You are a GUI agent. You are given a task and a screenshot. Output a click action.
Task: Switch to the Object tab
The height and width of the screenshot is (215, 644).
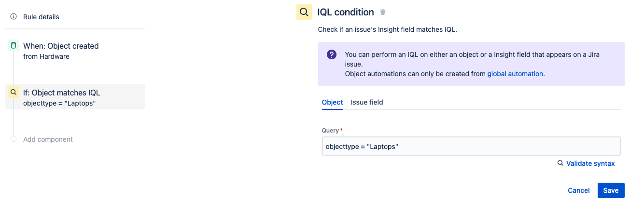tap(332, 102)
